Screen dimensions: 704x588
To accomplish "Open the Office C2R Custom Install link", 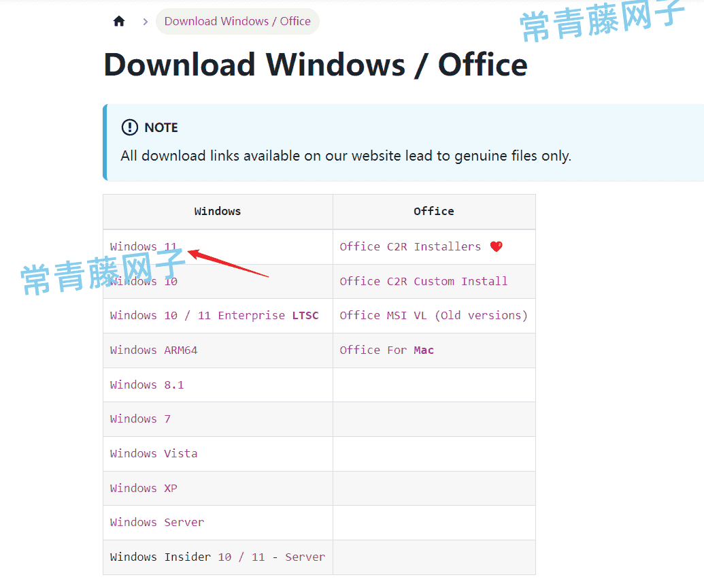I will coord(423,282).
